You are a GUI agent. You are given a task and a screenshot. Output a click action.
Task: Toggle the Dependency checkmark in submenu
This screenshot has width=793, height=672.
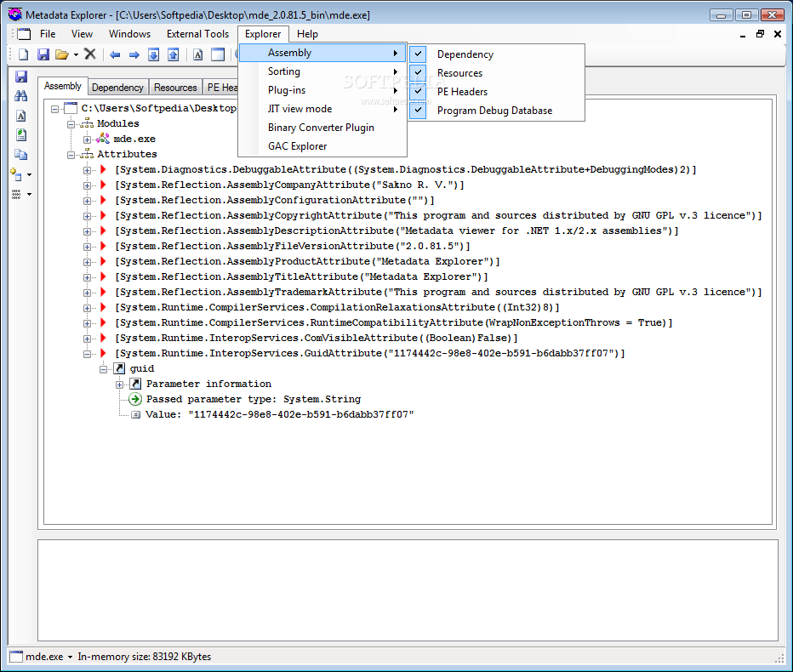tap(419, 54)
